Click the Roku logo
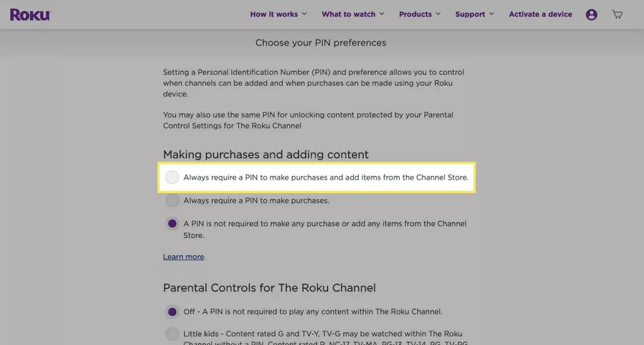This screenshot has height=345, width=644. click(31, 15)
